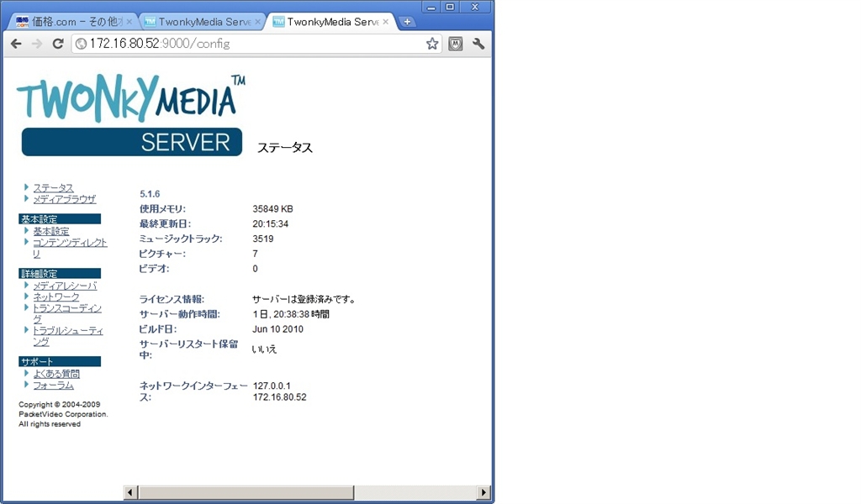Open the メディアレシーバ link
Viewport: 861px width, 504px height.
[65, 286]
